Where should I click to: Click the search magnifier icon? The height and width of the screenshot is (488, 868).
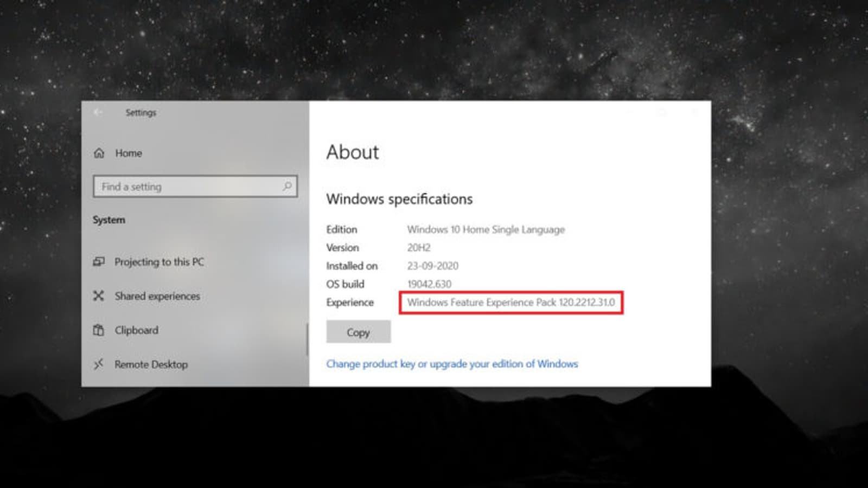287,187
